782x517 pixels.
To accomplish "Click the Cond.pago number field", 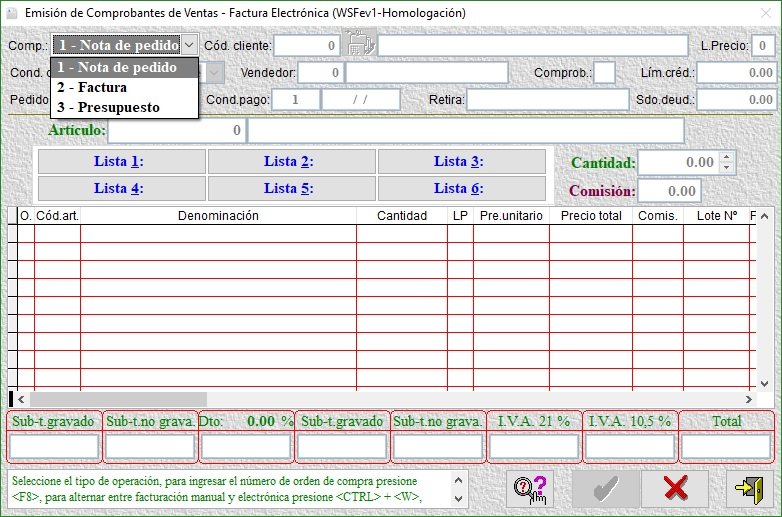I will pyautogui.click(x=295, y=100).
